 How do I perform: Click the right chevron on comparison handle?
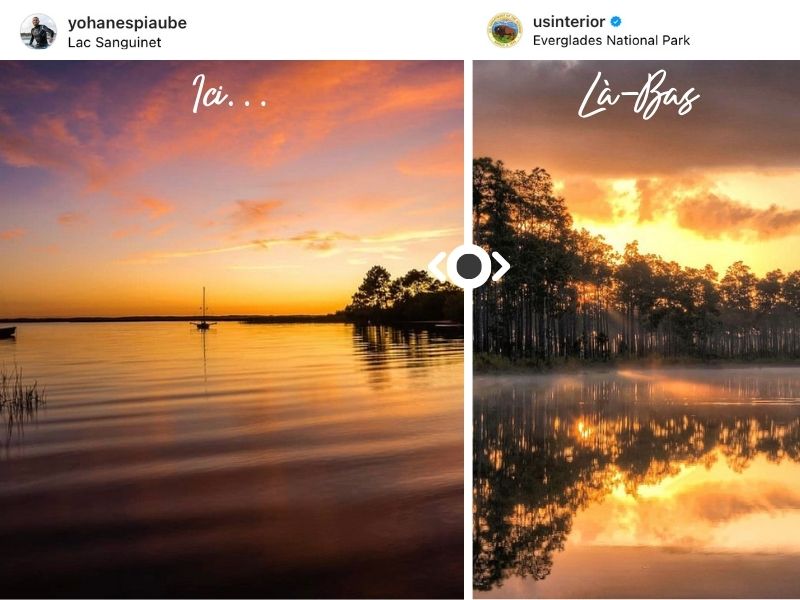(501, 266)
